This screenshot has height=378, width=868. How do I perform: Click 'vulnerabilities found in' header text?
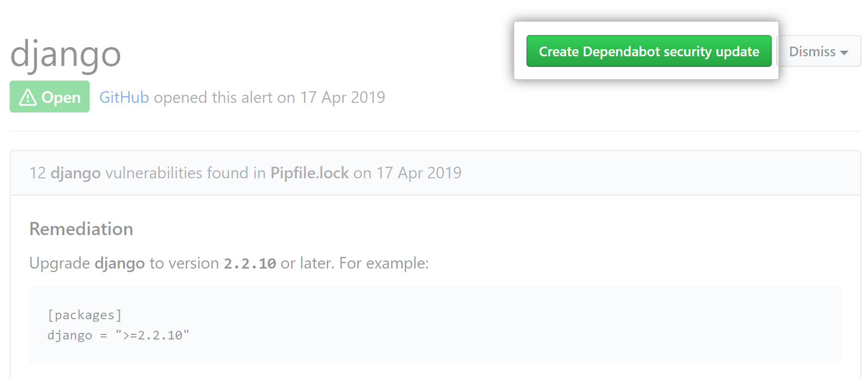pyautogui.click(x=185, y=173)
